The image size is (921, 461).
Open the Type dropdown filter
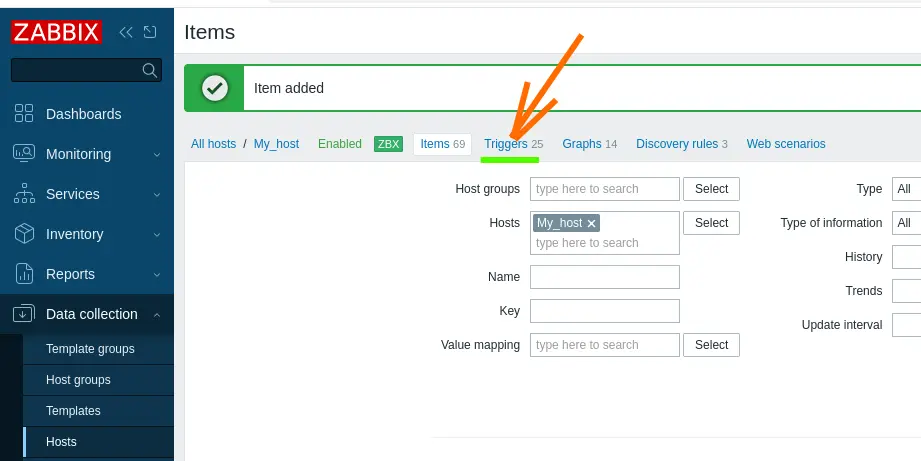point(906,189)
